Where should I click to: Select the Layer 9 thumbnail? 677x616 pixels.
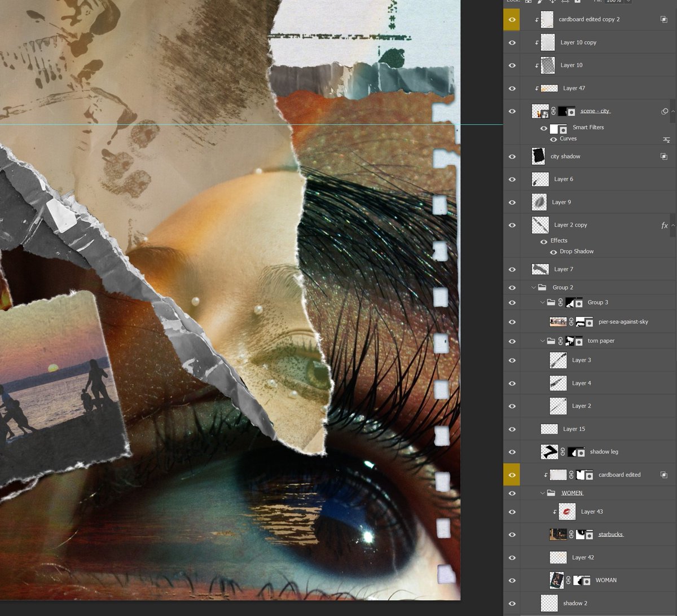coord(540,202)
